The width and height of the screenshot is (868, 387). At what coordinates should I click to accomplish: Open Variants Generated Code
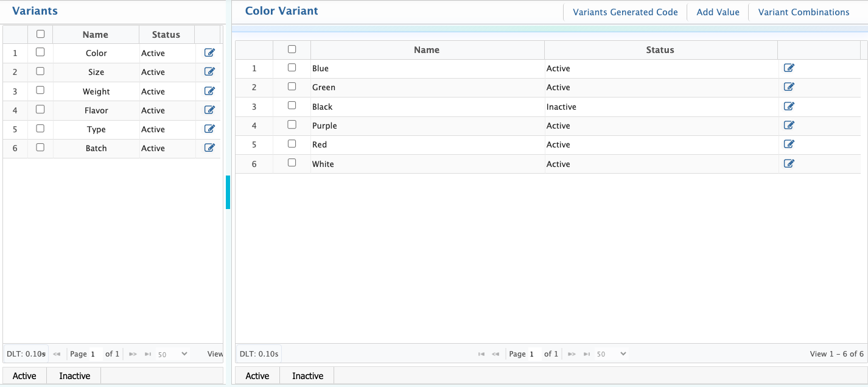(625, 12)
